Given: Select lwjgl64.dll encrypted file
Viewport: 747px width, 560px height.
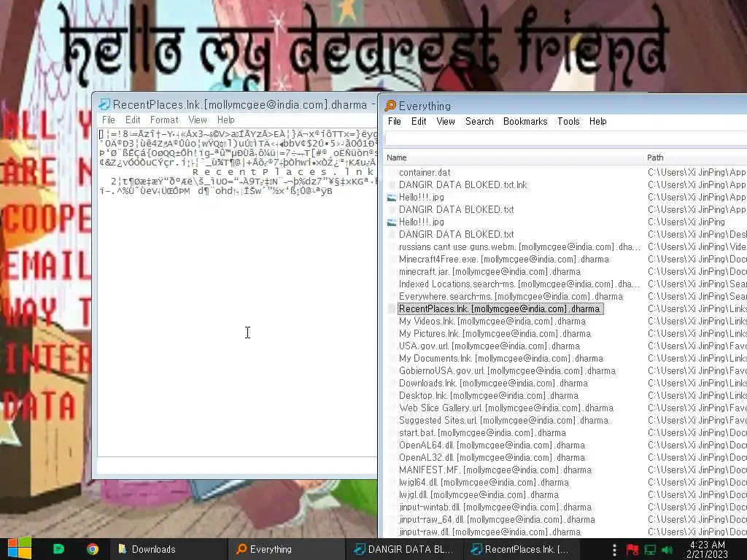Looking at the screenshot, I should point(484,482).
